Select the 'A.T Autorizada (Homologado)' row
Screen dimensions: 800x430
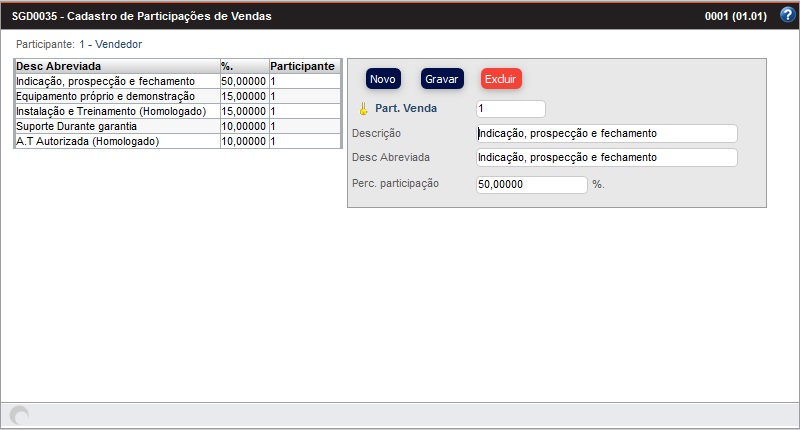115,142
